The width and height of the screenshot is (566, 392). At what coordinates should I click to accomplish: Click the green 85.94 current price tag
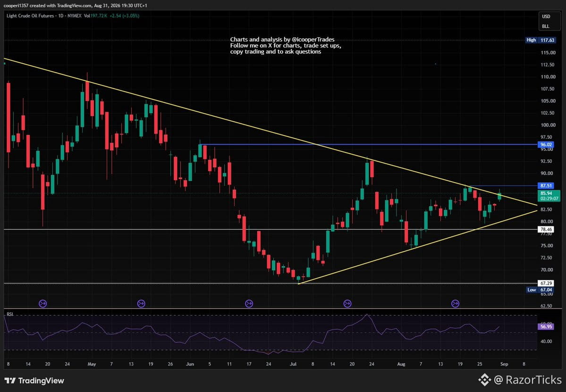click(x=549, y=196)
